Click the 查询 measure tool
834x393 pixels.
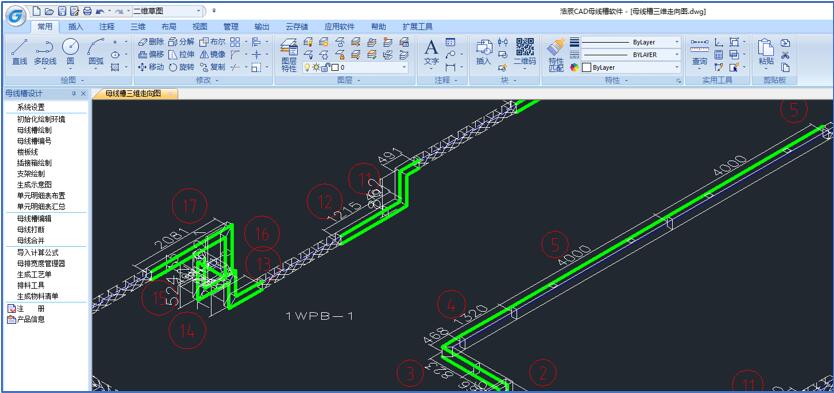click(699, 52)
